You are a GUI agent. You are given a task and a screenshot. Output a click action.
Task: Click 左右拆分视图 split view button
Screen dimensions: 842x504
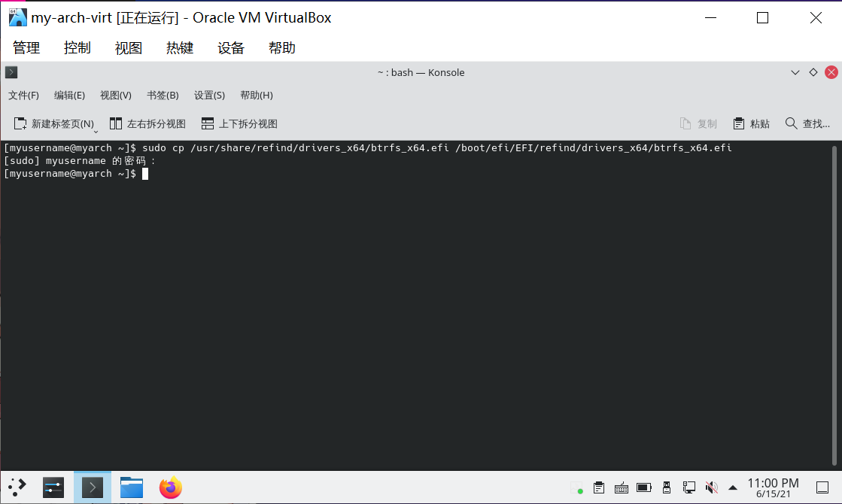[147, 123]
